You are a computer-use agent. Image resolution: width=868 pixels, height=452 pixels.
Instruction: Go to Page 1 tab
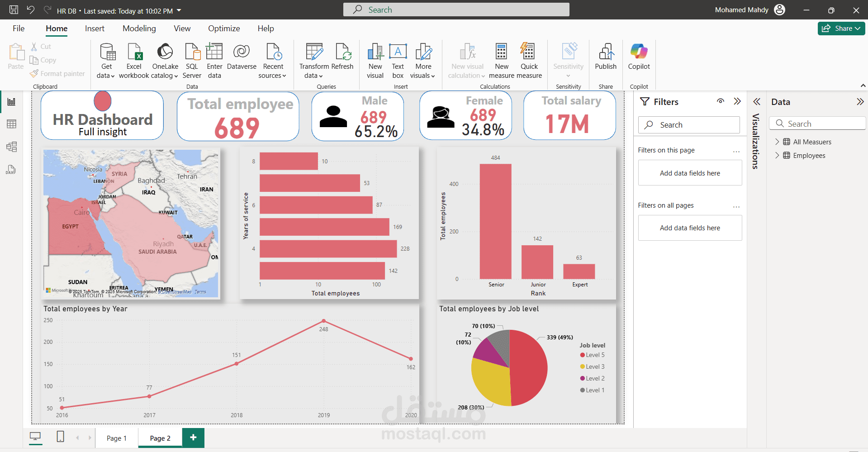(117, 438)
